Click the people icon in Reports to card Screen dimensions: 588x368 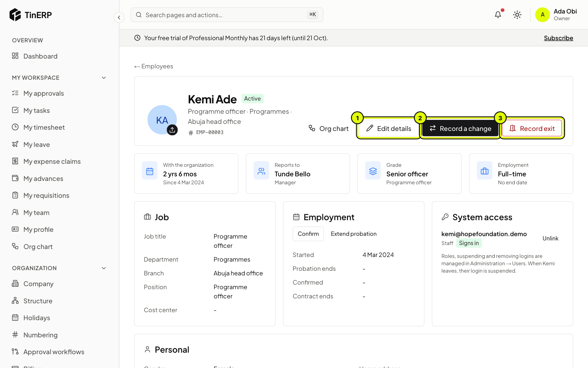(x=261, y=171)
